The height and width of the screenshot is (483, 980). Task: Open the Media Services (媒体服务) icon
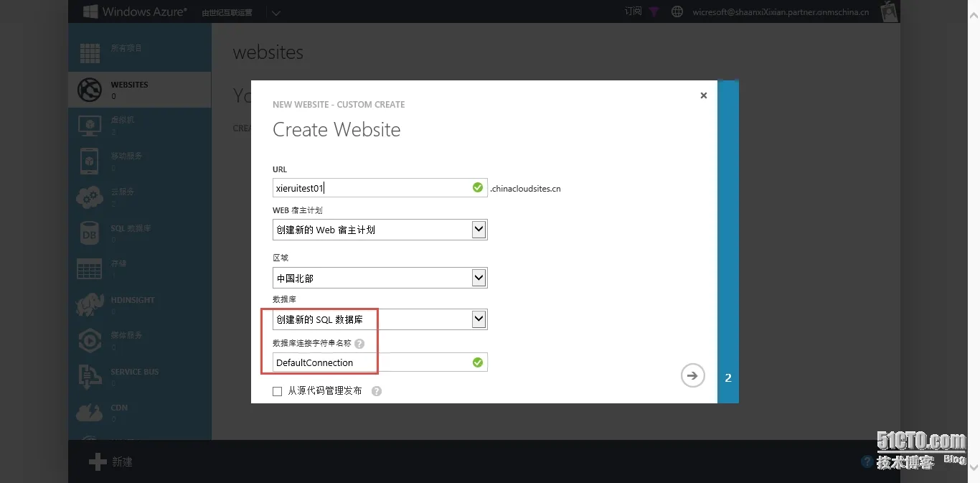tap(90, 341)
